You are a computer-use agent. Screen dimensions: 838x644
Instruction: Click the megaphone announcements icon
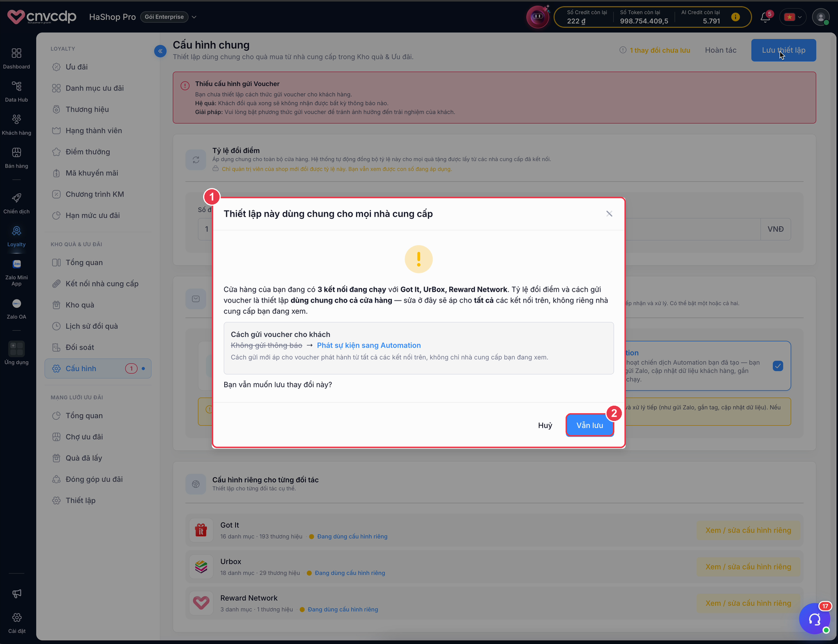[17, 593]
